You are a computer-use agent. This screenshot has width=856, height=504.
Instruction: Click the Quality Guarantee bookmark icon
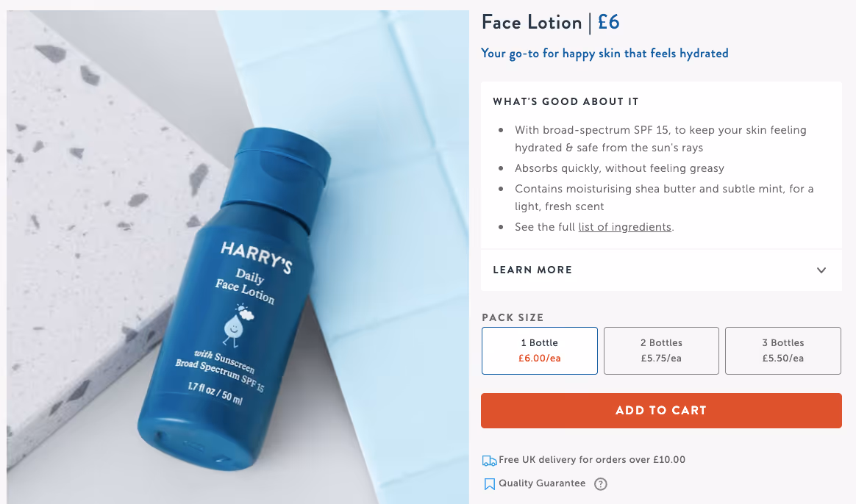[490, 484]
